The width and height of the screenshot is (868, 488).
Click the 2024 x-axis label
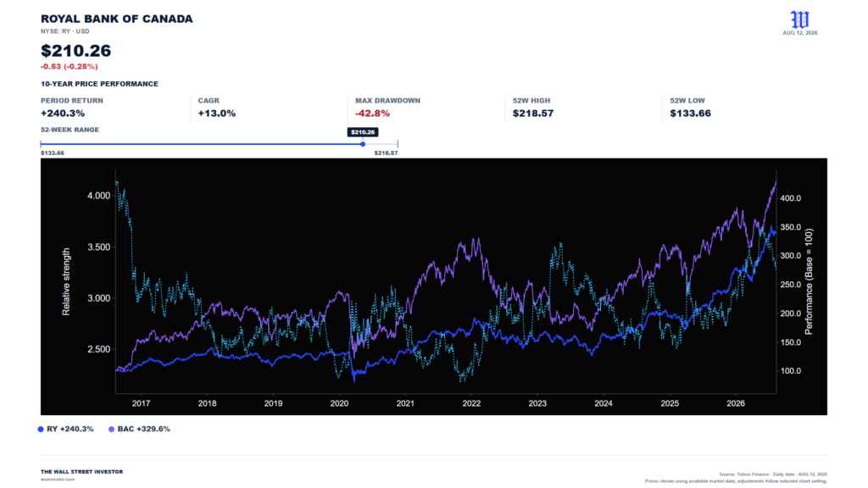604,404
